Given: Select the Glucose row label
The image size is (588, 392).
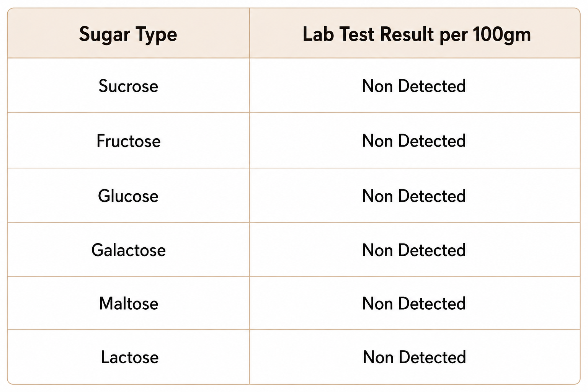Looking at the screenshot, I should [x=128, y=196].
